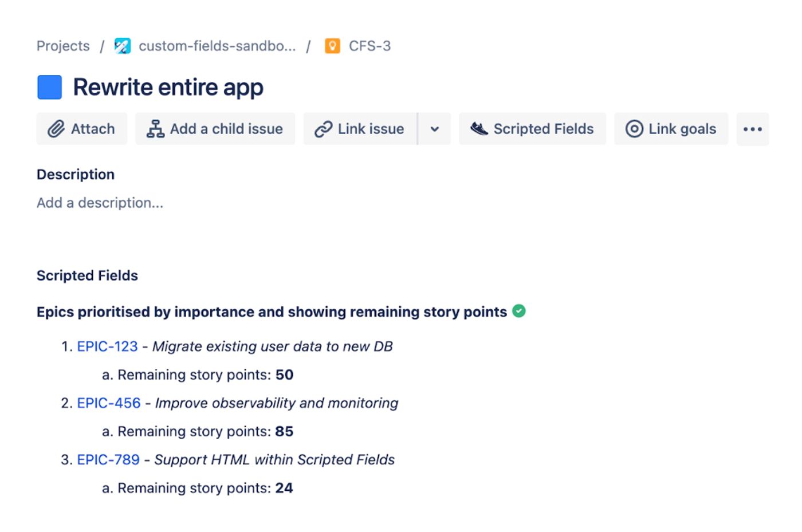The height and width of the screenshot is (532, 802).
Task: Open the EPIC-123 issue link
Action: coord(108,346)
